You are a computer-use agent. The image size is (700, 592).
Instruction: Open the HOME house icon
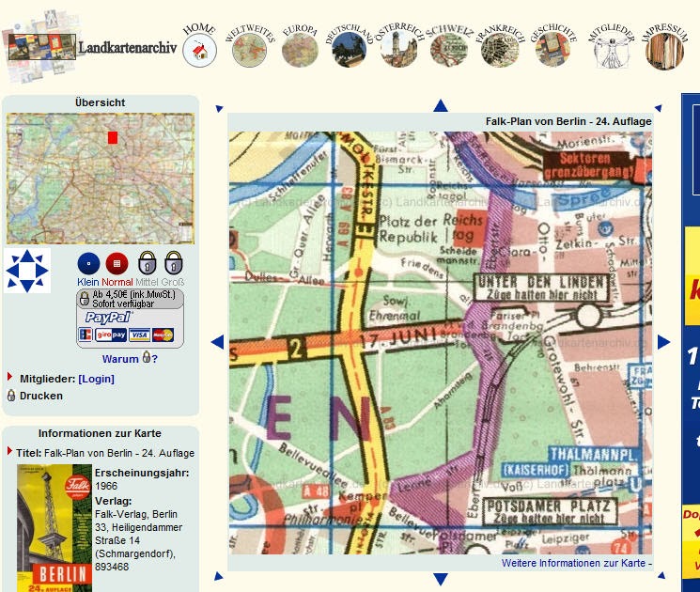[199, 51]
